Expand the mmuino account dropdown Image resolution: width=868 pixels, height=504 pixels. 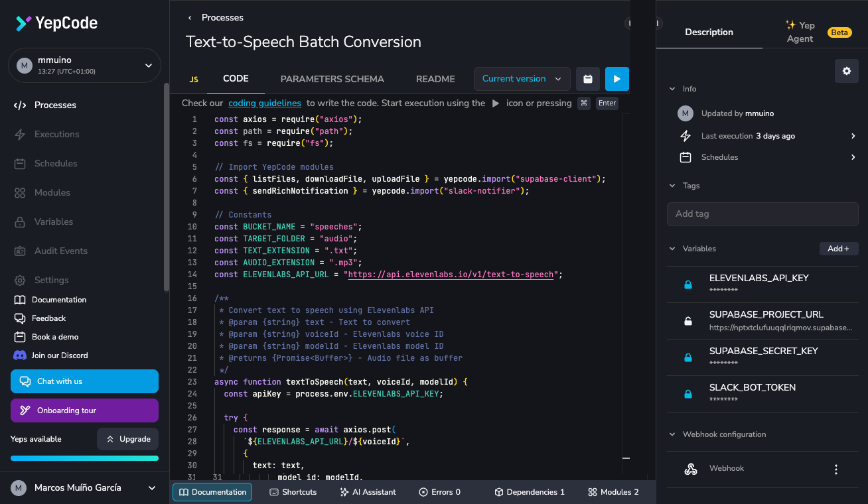click(148, 65)
